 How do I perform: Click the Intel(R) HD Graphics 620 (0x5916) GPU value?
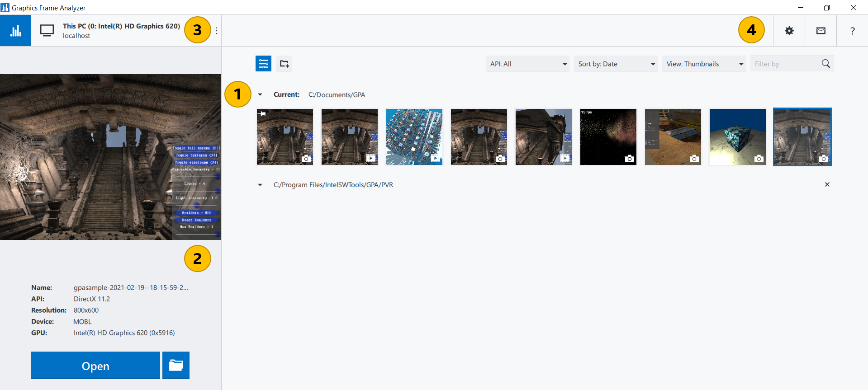click(124, 333)
